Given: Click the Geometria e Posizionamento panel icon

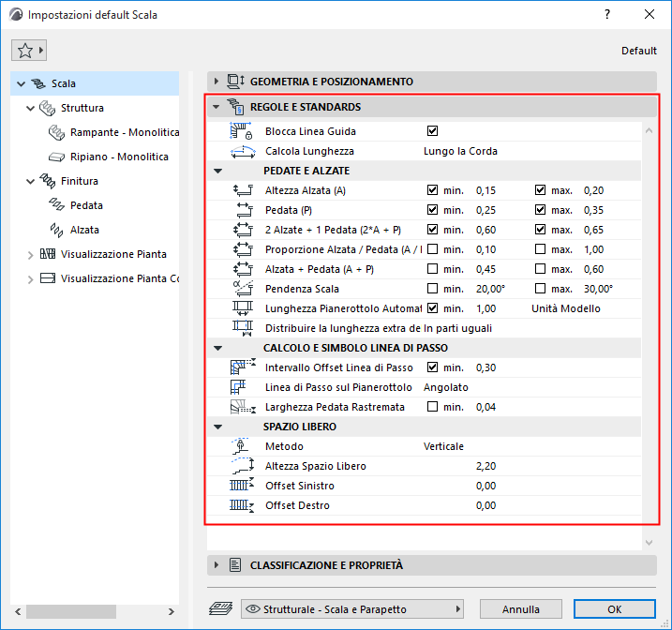Looking at the screenshot, I should click(x=235, y=82).
